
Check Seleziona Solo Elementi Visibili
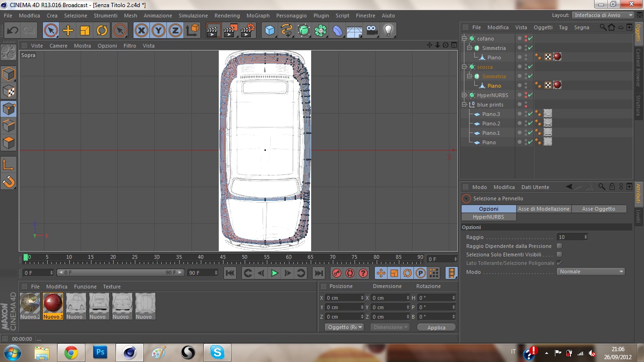(x=559, y=255)
